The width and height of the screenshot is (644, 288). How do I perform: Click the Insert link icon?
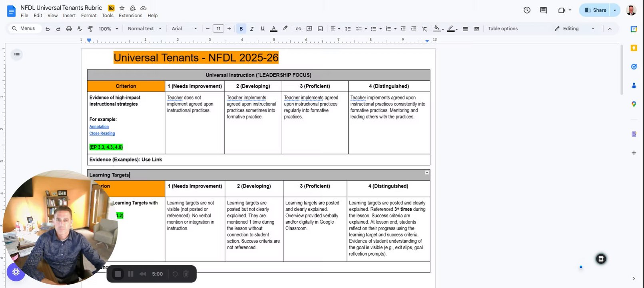tap(298, 29)
